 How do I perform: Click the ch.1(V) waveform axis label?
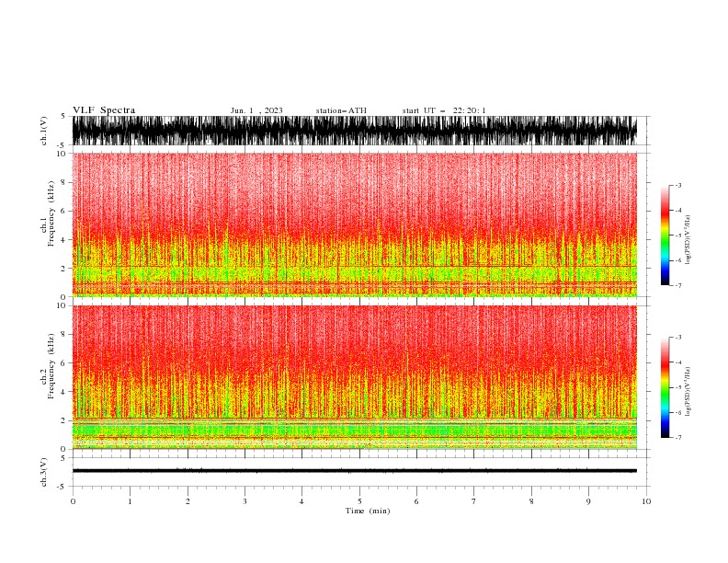(44, 131)
